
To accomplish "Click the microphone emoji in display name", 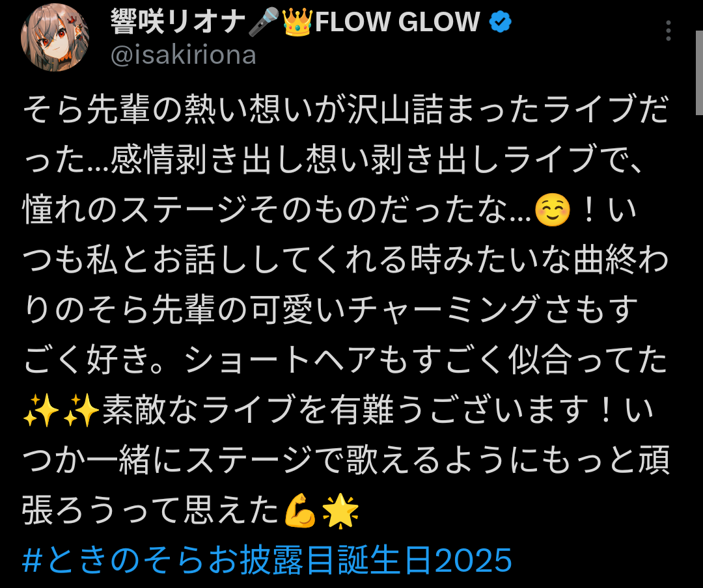I will (264, 21).
